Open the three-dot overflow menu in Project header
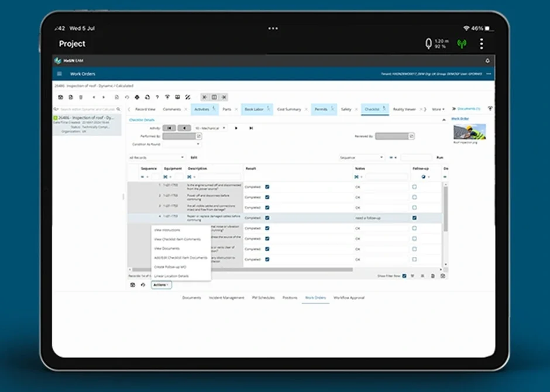550x392 pixels. click(481, 44)
